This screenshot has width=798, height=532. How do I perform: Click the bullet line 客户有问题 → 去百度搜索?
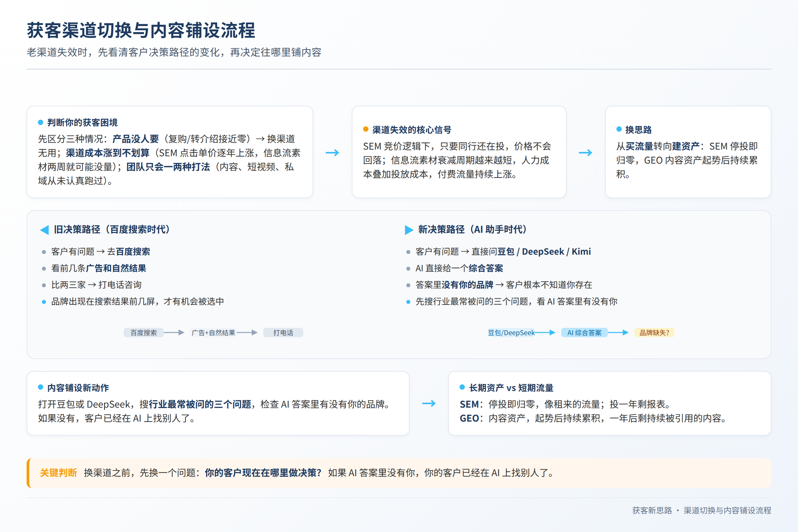(x=100, y=251)
